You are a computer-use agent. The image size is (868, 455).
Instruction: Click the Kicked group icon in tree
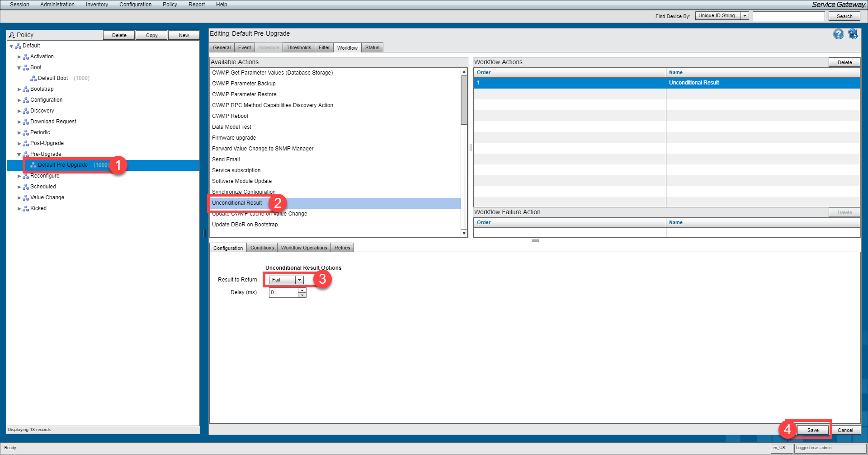(26, 209)
